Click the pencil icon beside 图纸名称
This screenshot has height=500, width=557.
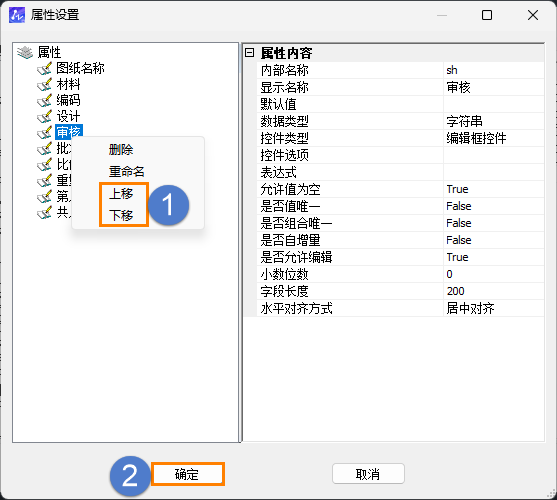tap(44, 68)
